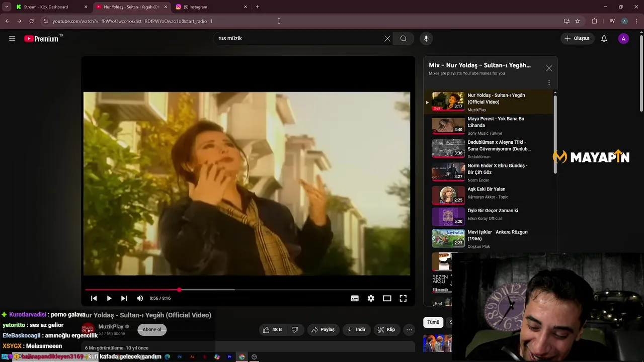Screen dimensions: 644x362
Task: Open OBS Studio from the taskbar
Action: [254, 357]
